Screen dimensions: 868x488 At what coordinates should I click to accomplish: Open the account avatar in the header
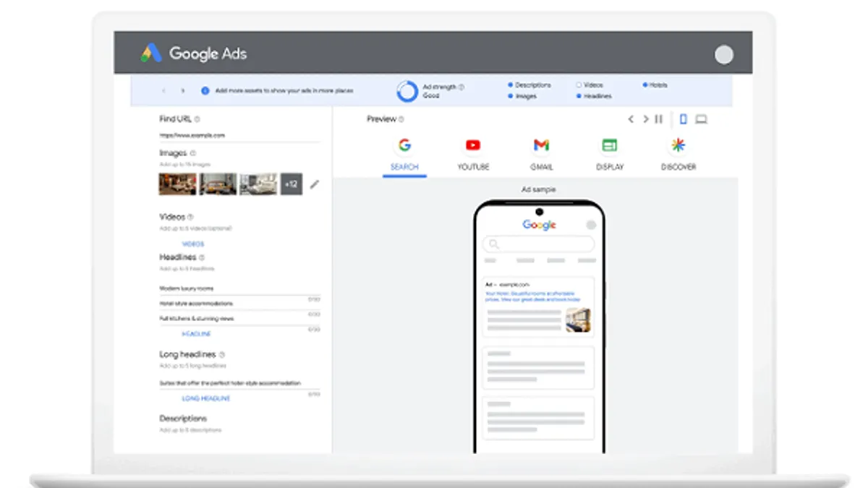point(723,54)
